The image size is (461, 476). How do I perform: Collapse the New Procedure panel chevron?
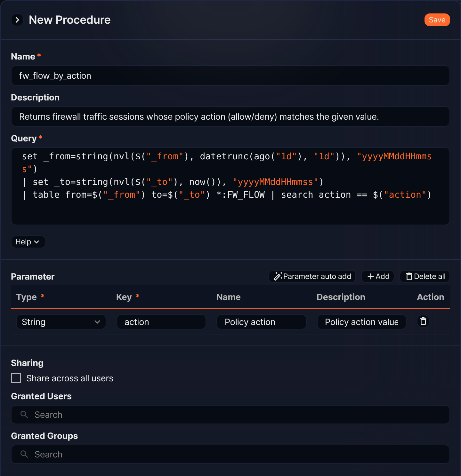[x=17, y=20]
